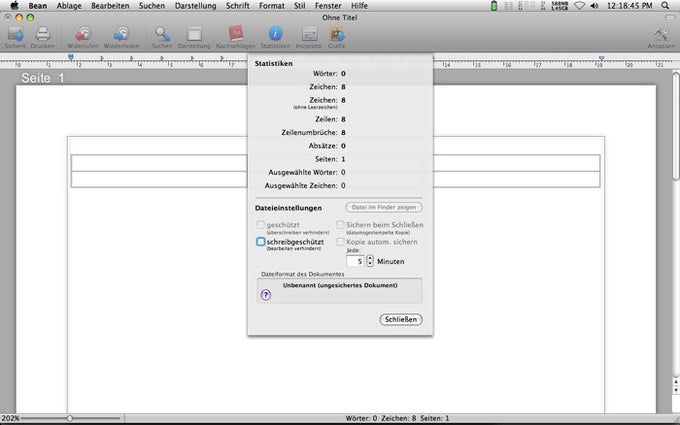Open the Ablage menu
Screen dimensions: 680x425
coord(69,6)
